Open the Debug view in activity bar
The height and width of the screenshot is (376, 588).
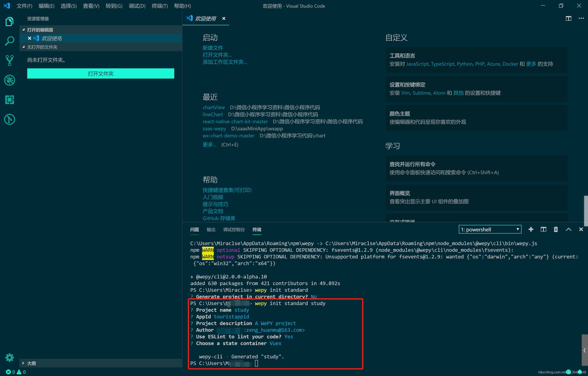tap(9, 80)
